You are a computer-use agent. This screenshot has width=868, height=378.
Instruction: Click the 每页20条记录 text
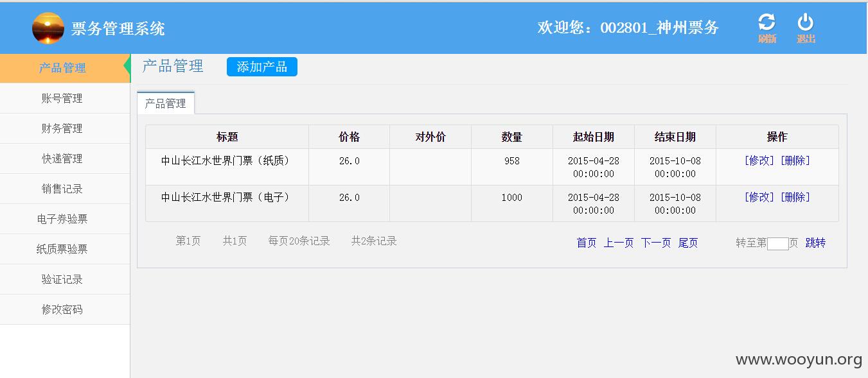pyautogui.click(x=299, y=241)
